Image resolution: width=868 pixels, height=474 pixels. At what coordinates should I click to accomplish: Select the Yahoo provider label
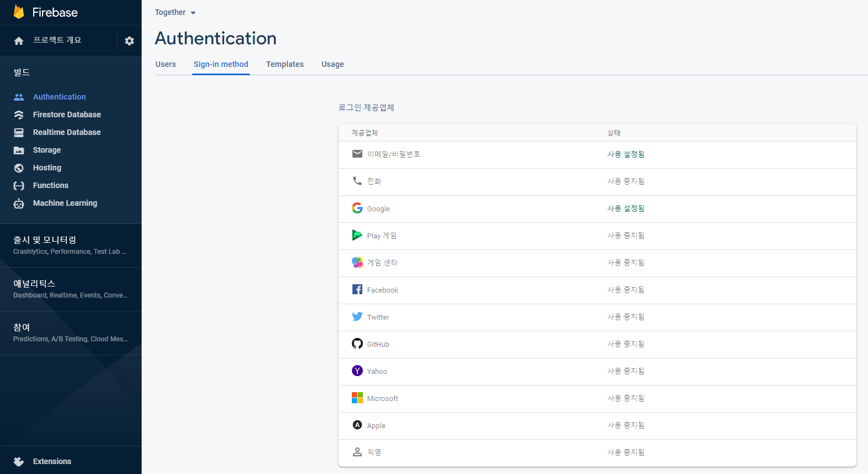pyautogui.click(x=377, y=371)
